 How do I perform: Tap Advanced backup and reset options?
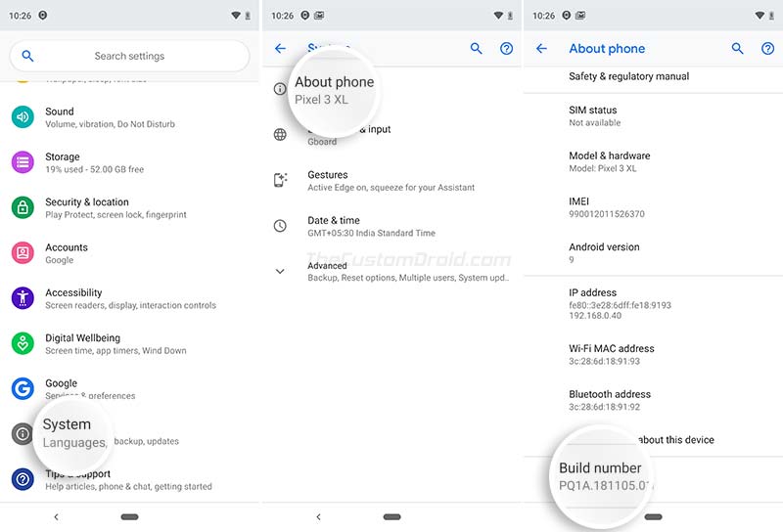click(392, 272)
